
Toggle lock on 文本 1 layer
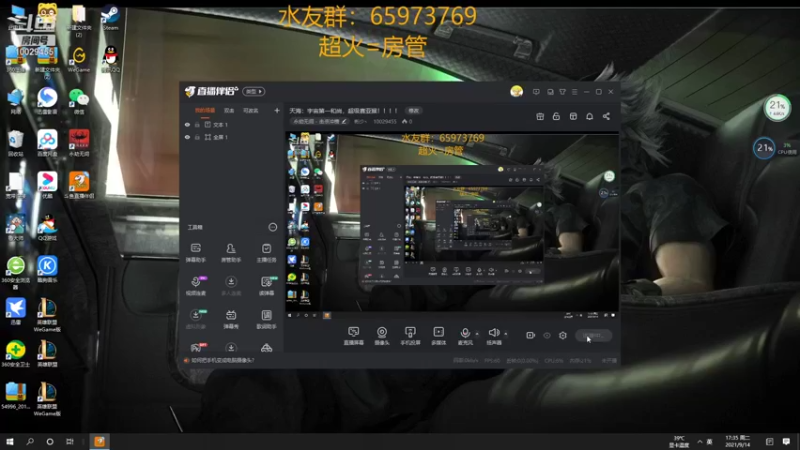click(x=197, y=124)
